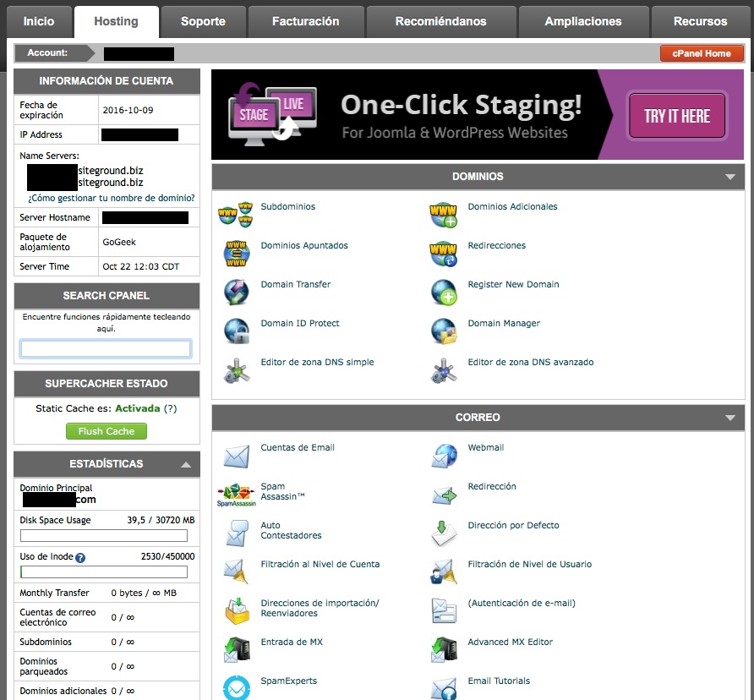Click the Uso de Inode help icon
Screen dimensions: 754x700
(x=80, y=558)
